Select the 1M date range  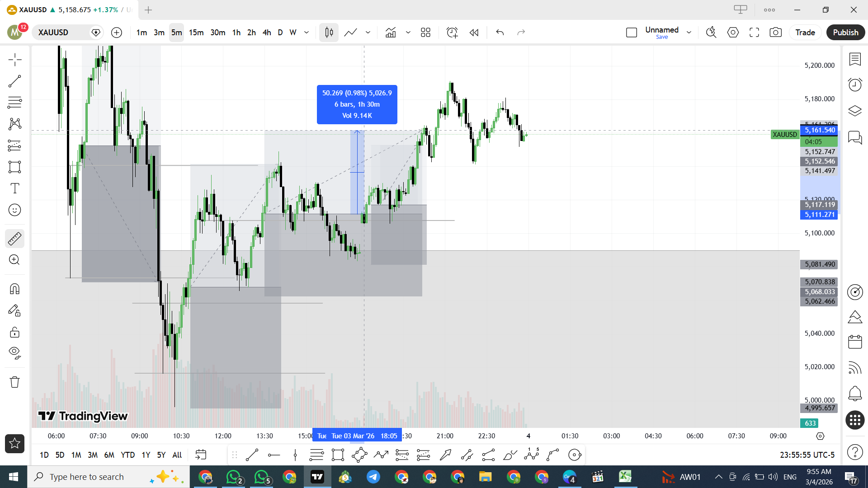(x=76, y=455)
